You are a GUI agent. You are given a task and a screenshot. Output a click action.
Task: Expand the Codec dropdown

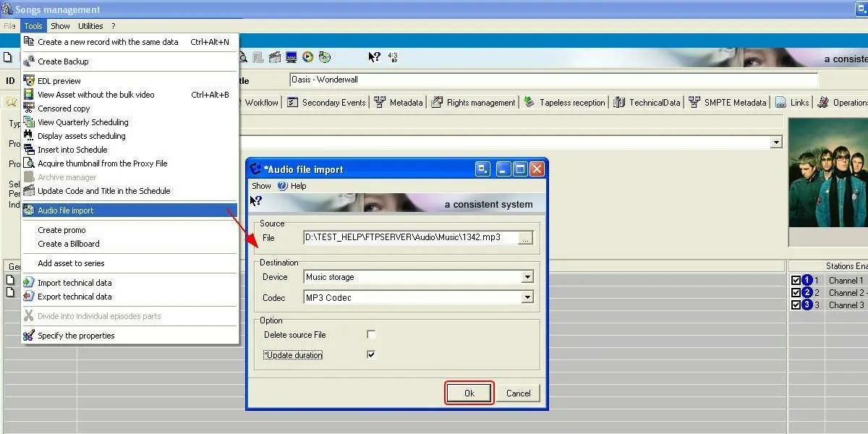pyautogui.click(x=527, y=297)
